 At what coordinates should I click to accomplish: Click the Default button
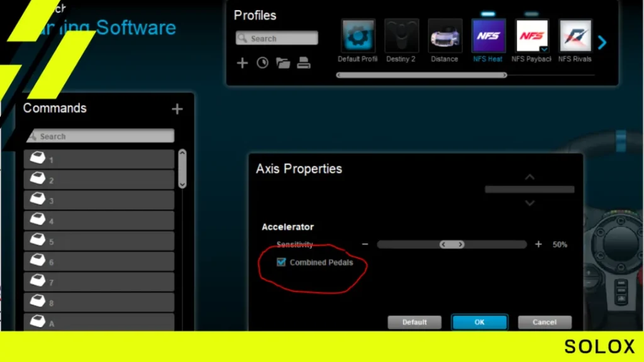click(x=414, y=322)
